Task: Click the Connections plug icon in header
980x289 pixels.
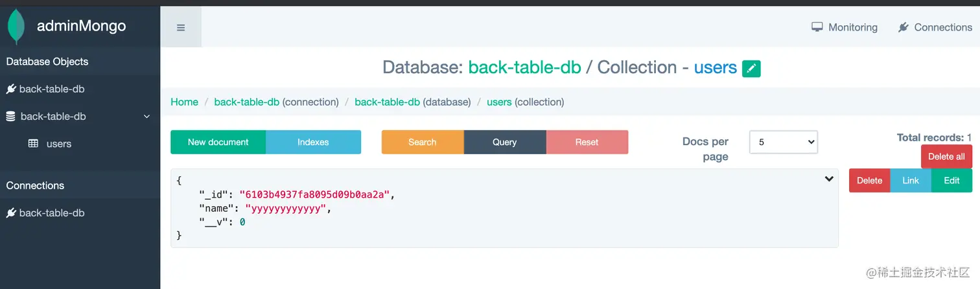Action: (904, 27)
